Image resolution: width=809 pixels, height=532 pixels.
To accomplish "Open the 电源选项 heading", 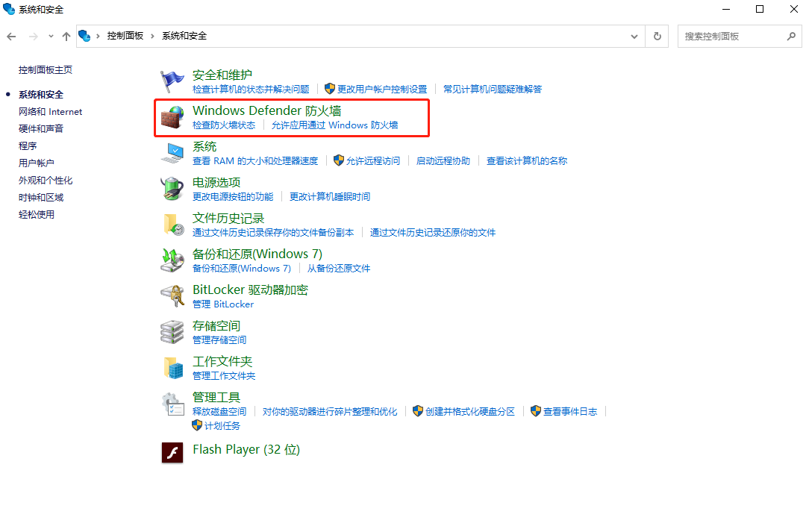I will (216, 182).
